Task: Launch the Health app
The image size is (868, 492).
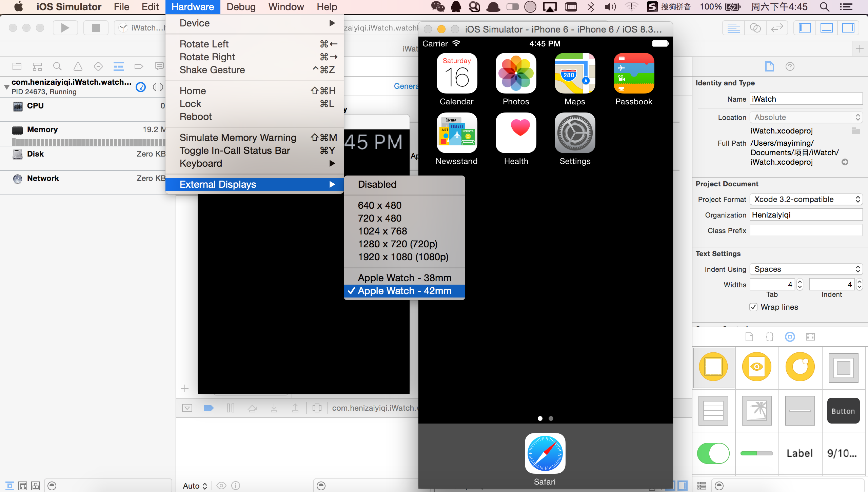Action: pos(516,133)
